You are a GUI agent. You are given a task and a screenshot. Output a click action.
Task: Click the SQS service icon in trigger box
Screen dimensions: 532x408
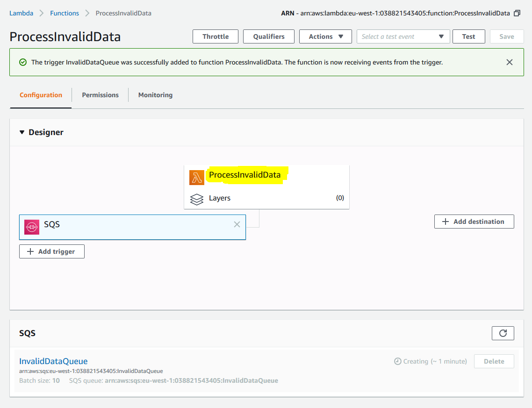pos(32,227)
